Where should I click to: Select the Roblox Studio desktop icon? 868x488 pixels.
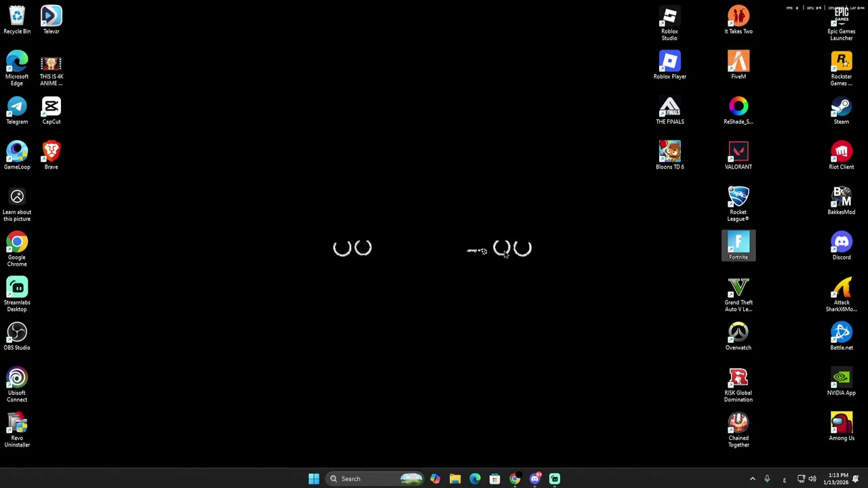pyautogui.click(x=669, y=23)
